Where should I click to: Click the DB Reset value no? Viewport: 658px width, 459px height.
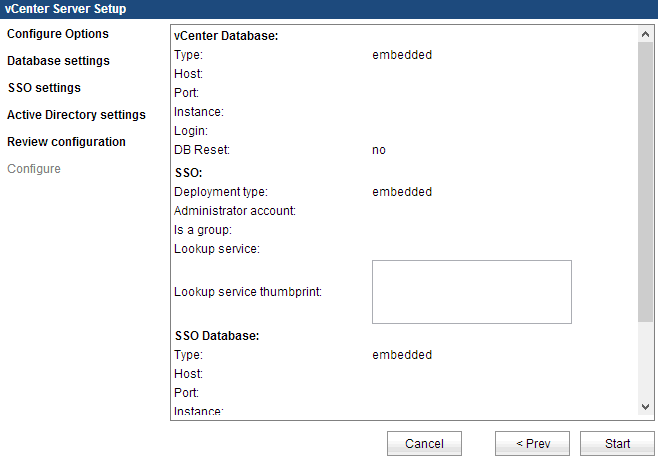click(379, 150)
